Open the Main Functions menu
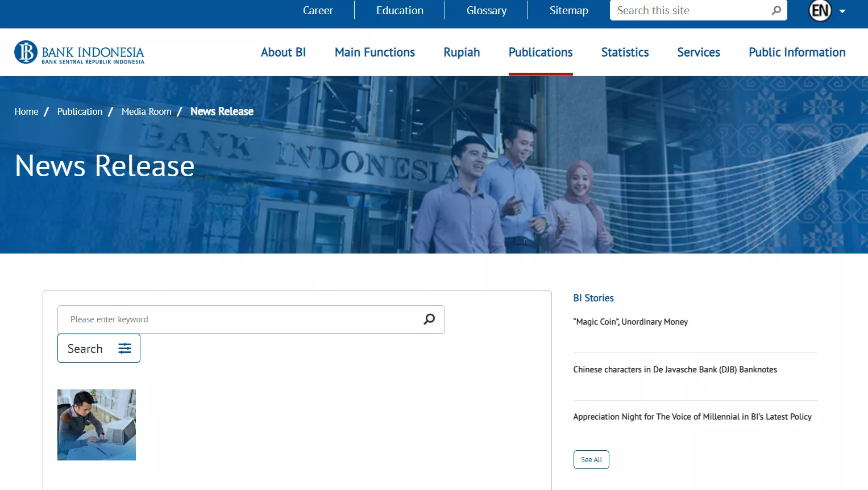 [375, 52]
